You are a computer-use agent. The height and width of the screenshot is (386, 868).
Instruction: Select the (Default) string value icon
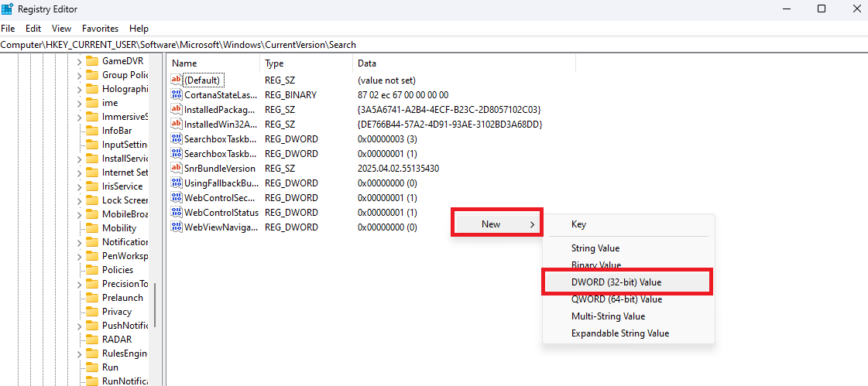pos(176,80)
